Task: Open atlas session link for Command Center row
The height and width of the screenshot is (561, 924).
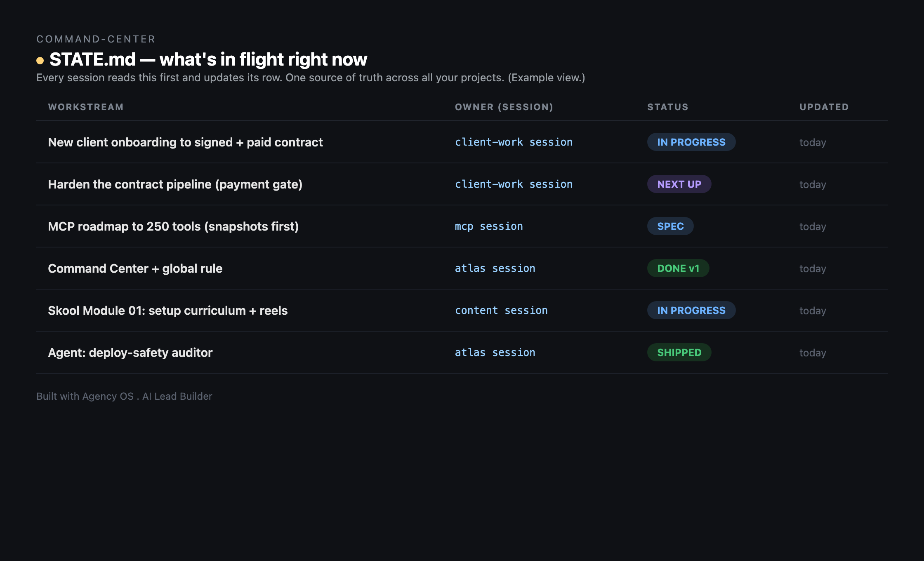Action: coord(495,268)
